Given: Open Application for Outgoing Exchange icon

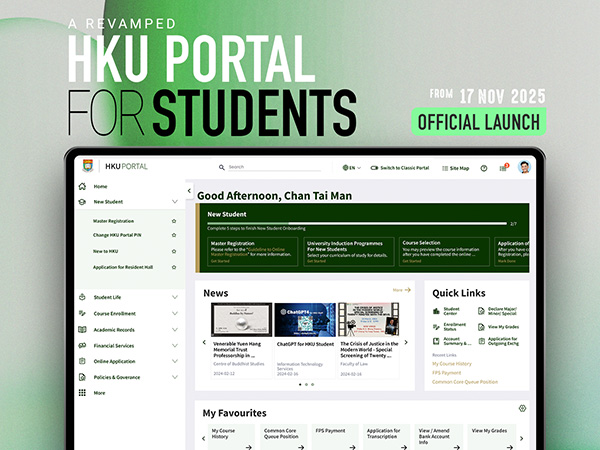Looking at the screenshot, I should [481, 341].
